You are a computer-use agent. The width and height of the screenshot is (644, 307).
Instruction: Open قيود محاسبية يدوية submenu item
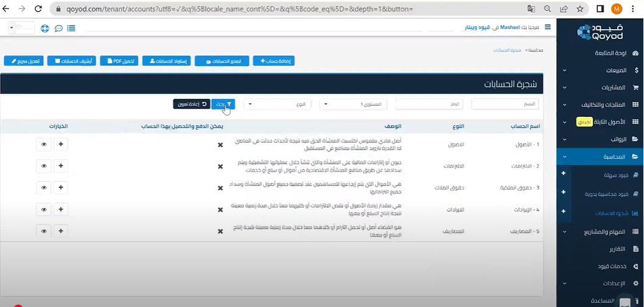point(606,194)
